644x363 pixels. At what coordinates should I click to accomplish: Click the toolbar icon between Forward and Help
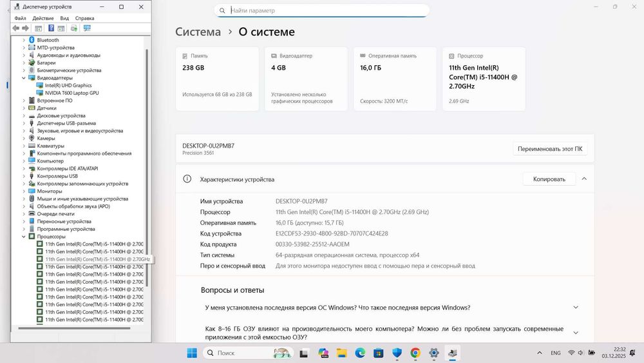(x=38, y=28)
